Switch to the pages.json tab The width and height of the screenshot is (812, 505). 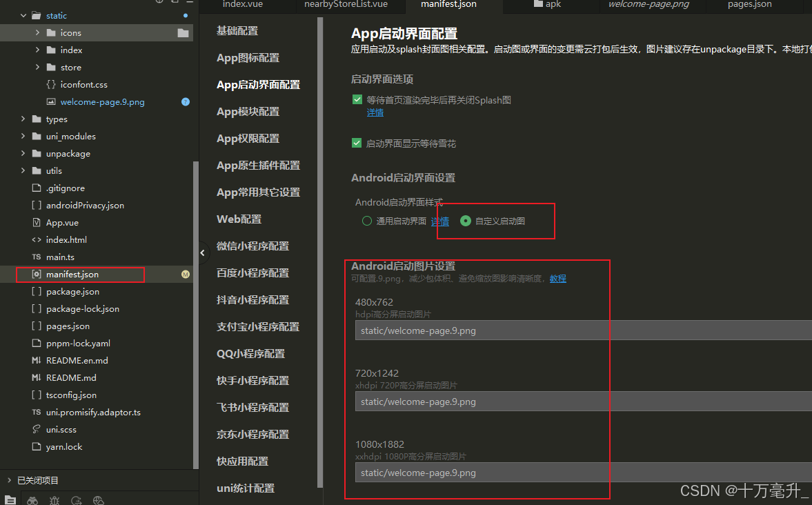(749, 5)
